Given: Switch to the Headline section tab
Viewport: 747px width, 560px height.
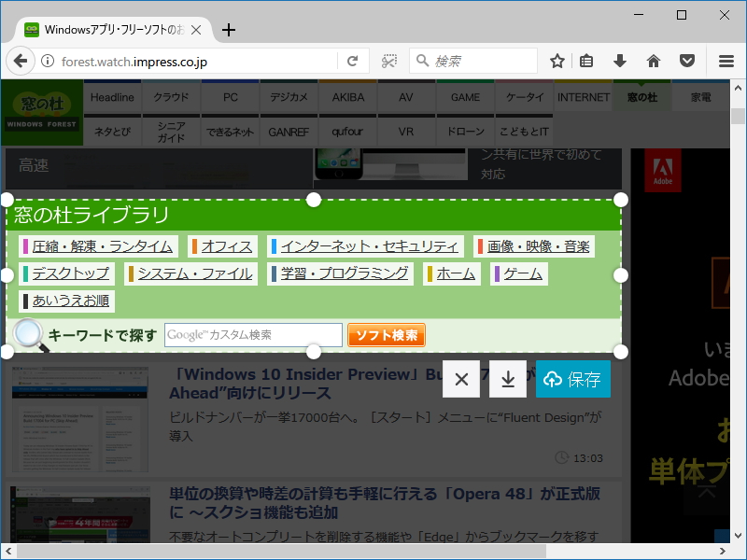Looking at the screenshot, I should pyautogui.click(x=111, y=95).
